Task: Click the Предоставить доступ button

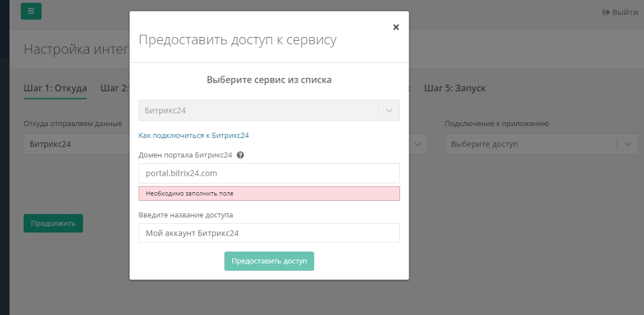Action: (x=269, y=262)
